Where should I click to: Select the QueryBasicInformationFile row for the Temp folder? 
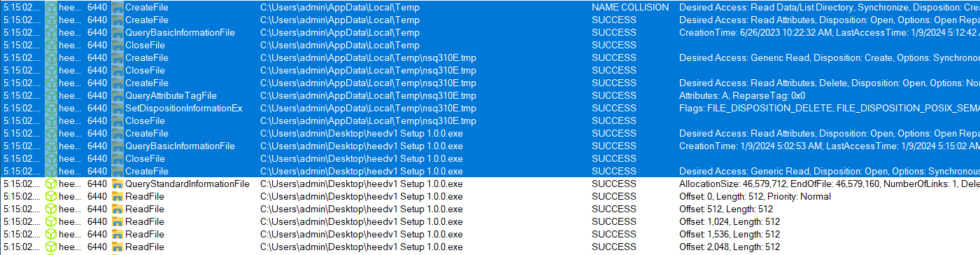pos(490,32)
